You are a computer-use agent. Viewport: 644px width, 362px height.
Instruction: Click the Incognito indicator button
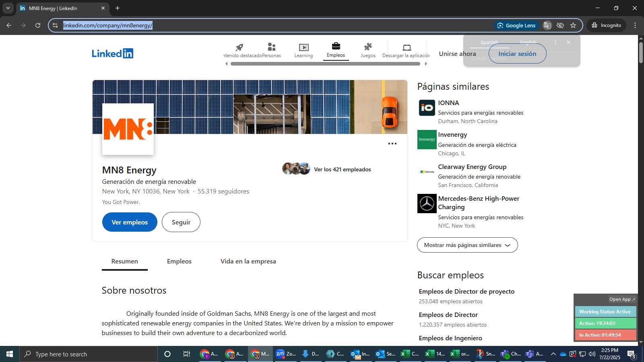[606, 25]
